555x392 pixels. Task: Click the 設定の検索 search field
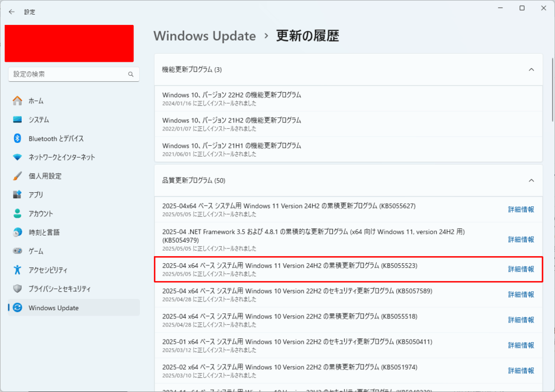tap(74, 74)
